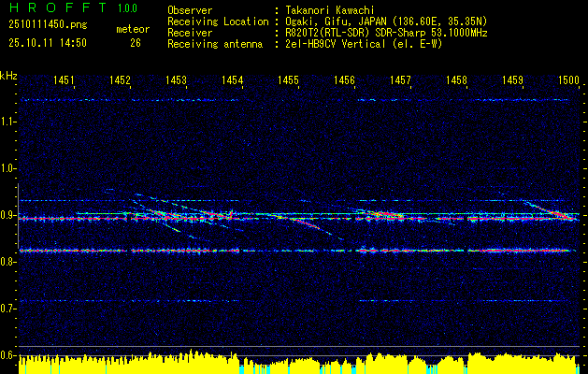This screenshot has height=374, width=588.
Task: Click the 1453 time axis marker
Action: (177, 79)
